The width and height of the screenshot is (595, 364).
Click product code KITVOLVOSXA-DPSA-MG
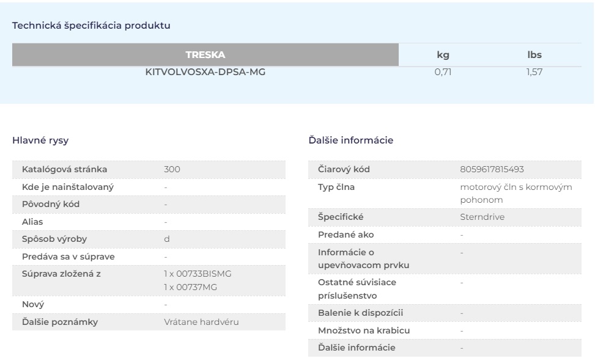point(205,72)
